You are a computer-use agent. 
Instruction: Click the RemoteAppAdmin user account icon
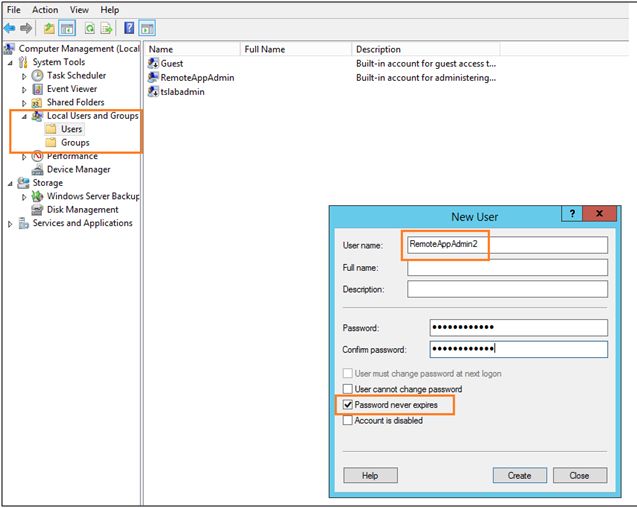(153, 77)
